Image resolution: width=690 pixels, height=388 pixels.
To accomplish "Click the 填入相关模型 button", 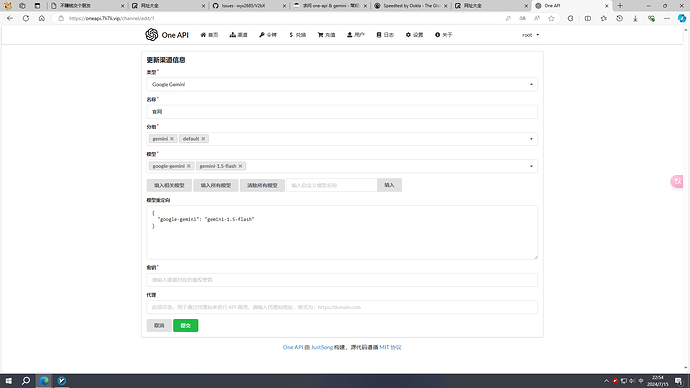I will click(169, 185).
